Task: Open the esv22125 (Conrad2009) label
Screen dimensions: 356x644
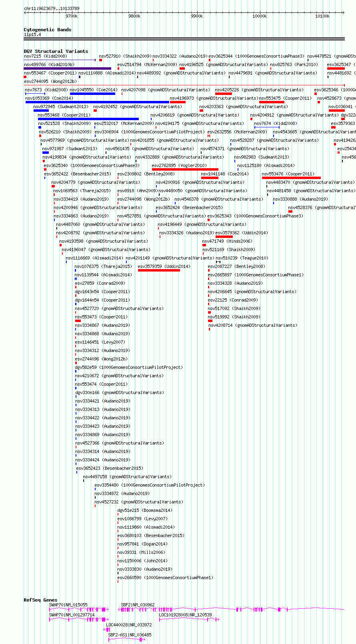Action: 233,300
